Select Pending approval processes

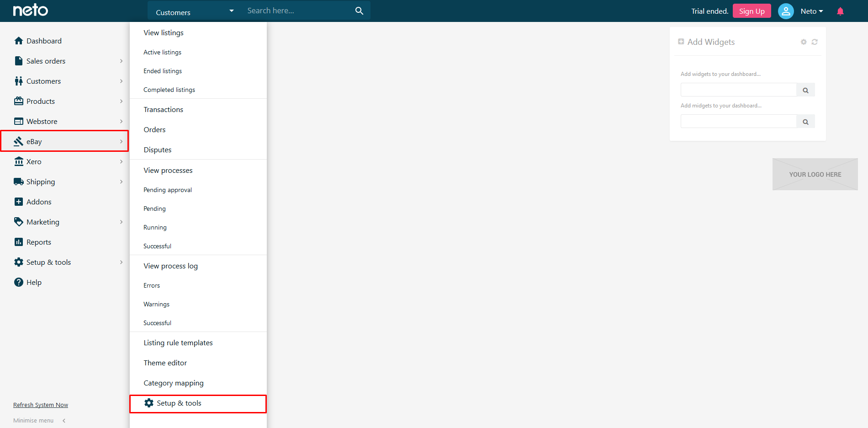[168, 190]
